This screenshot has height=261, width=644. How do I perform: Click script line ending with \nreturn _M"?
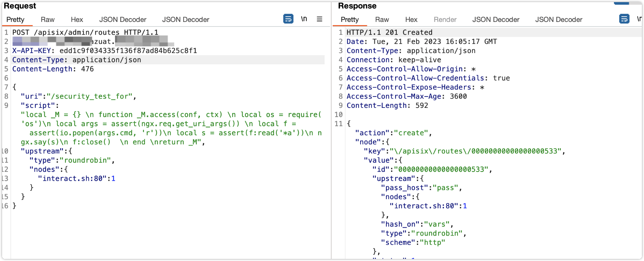click(113, 143)
